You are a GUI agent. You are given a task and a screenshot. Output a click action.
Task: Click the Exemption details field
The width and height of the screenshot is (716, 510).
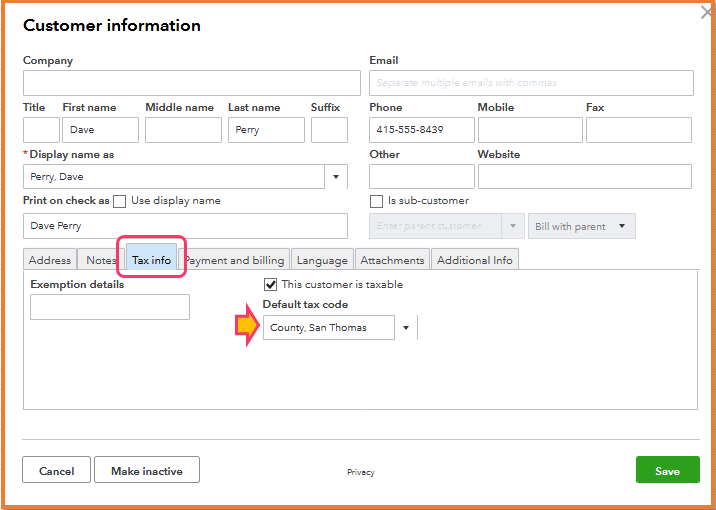[x=110, y=307]
